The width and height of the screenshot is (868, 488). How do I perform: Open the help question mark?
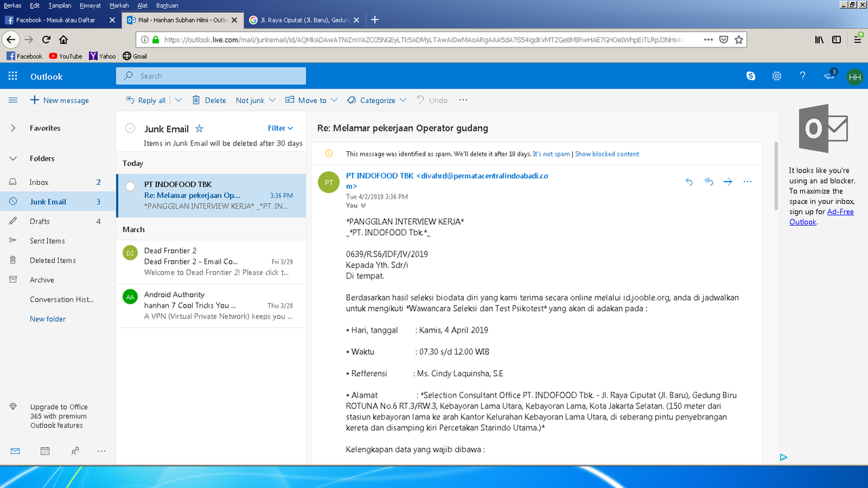(x=803, y=76)
